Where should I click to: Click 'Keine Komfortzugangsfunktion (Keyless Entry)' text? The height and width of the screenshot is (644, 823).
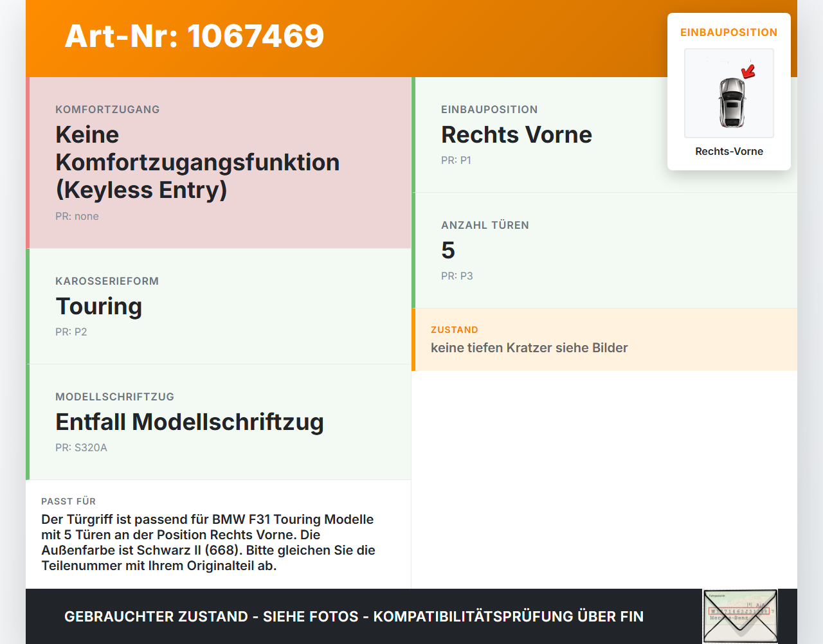click(x=197, y=163)
